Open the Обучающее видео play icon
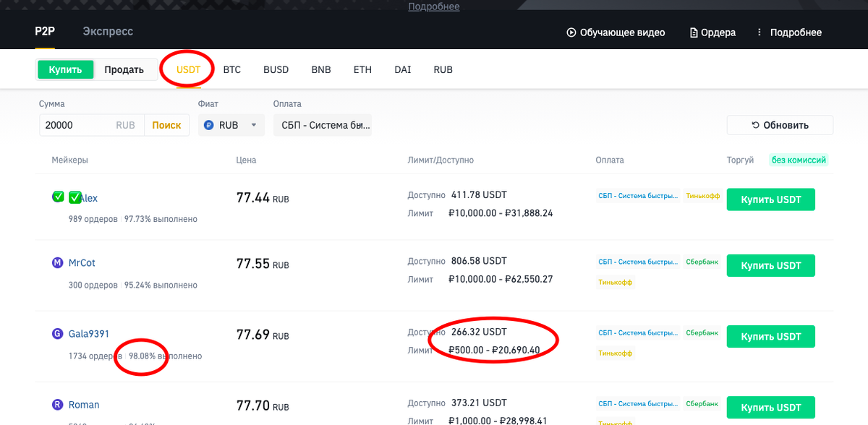This screenshot has width=868, height=425. (x=571, y=33)
